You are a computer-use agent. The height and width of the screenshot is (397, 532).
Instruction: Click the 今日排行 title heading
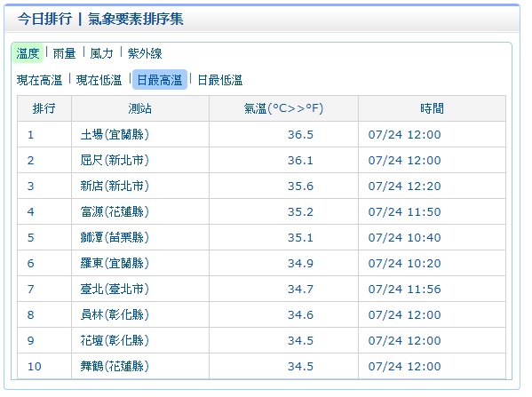44,19
